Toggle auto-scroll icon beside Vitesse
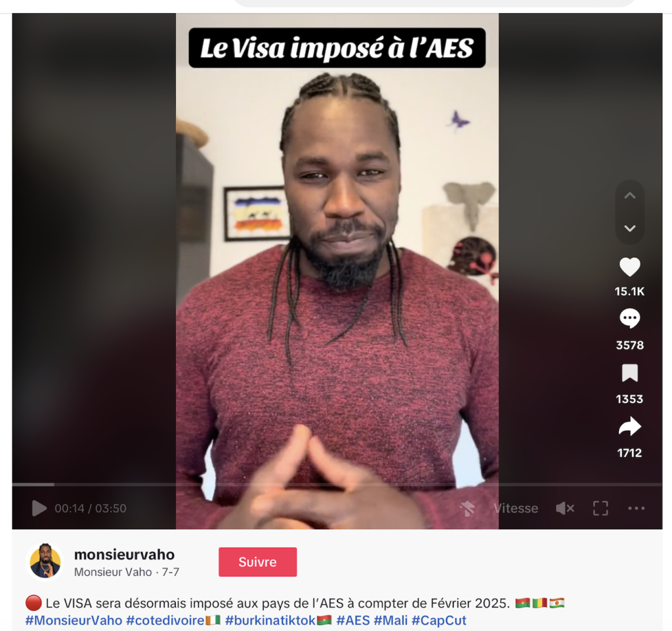 coord(467,508)
